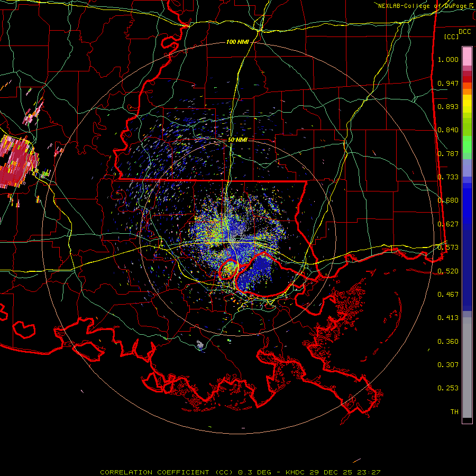Click the 0.787 colorbar value
The height and width of the screenshot is (476, 476).
point(448,153)
